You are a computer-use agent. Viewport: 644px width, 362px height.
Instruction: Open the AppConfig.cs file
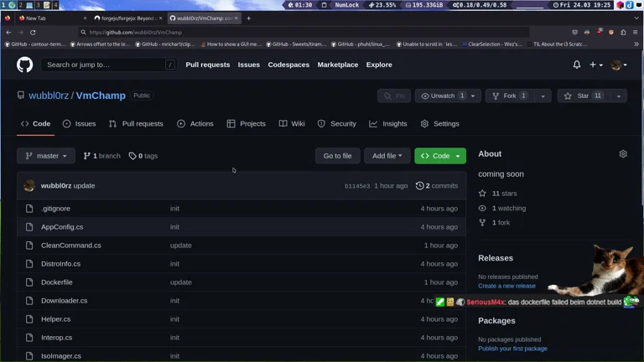(x=62, y=226)
